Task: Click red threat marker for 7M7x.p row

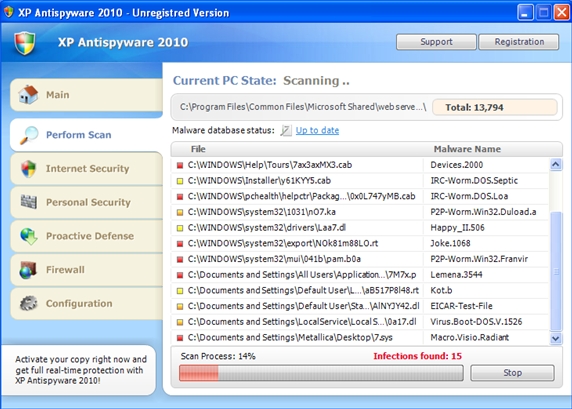Action: pos(180,275)
